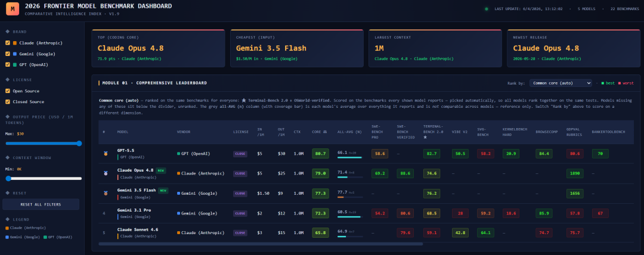Click the green vendor square in GPT (OpenAI) cell
The height and width of the screenshot is (255, 644).
(179, 154)
